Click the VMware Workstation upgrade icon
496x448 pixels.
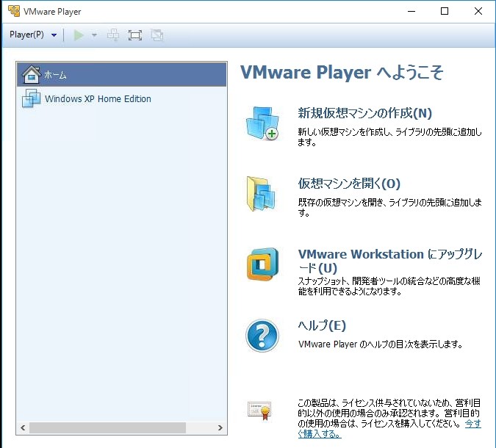pyautogui.click(x=262, y=264)
